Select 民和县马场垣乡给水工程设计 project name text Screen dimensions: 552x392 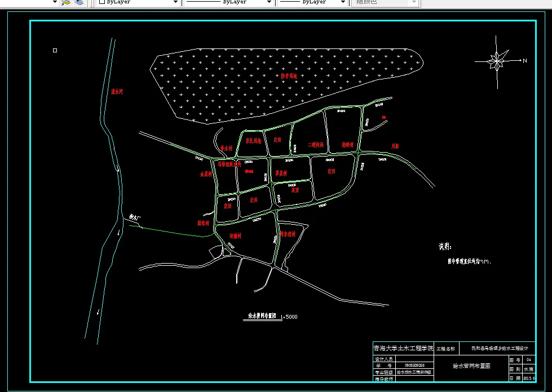click(500, 349)
